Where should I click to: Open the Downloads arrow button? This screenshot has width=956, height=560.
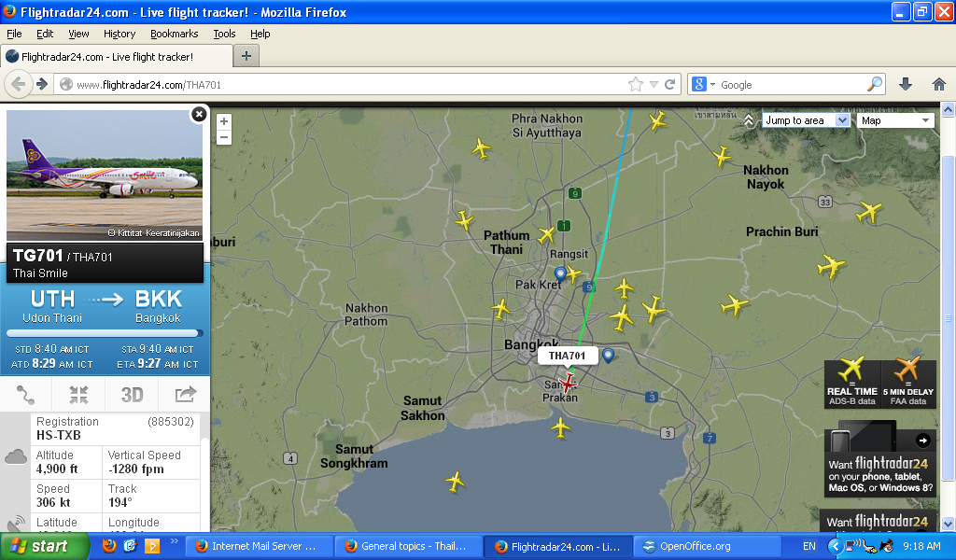906,85
